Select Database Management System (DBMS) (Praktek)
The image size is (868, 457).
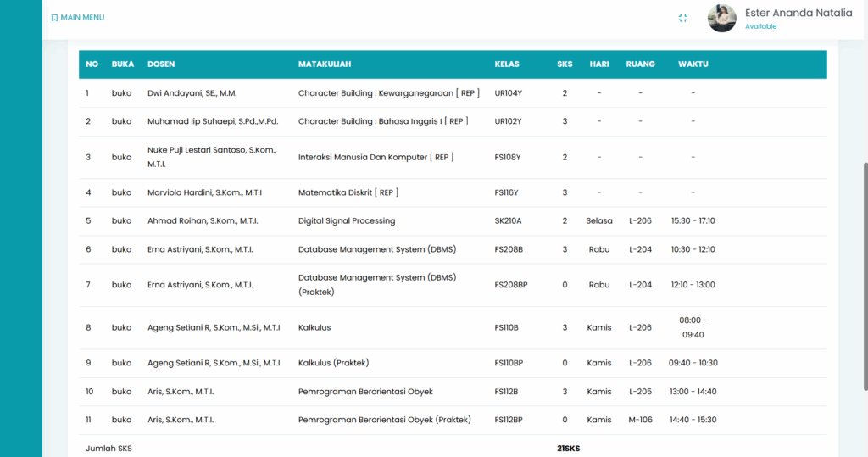coord(377,285)
